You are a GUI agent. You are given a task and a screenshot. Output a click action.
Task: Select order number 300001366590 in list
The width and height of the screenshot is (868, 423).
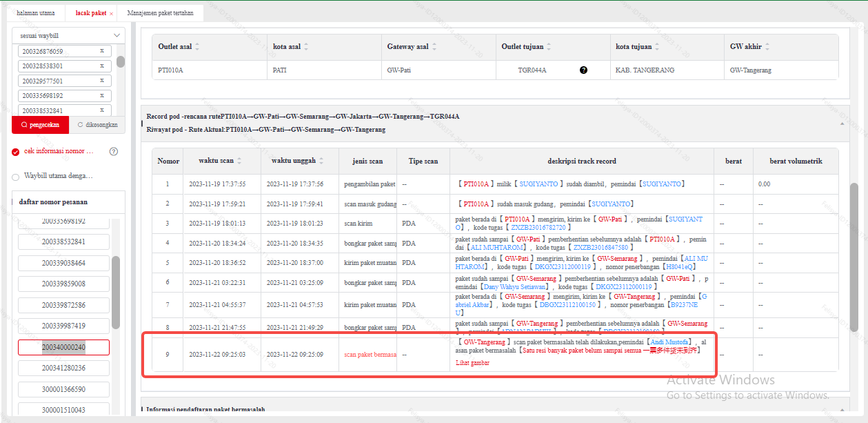coord(63,389)
